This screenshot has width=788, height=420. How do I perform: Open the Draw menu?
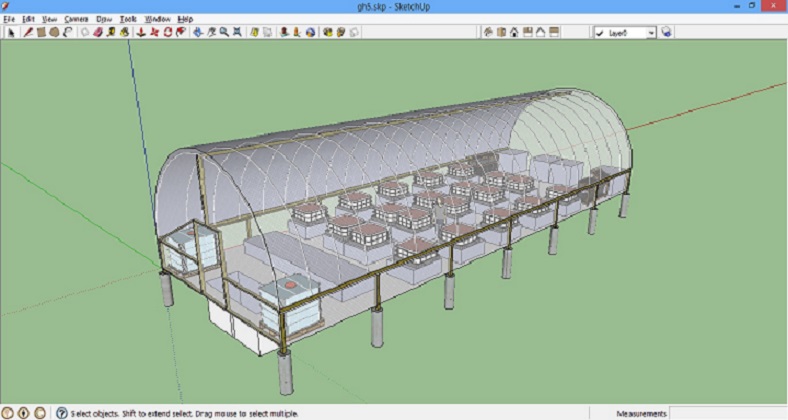tap(104, 19)
